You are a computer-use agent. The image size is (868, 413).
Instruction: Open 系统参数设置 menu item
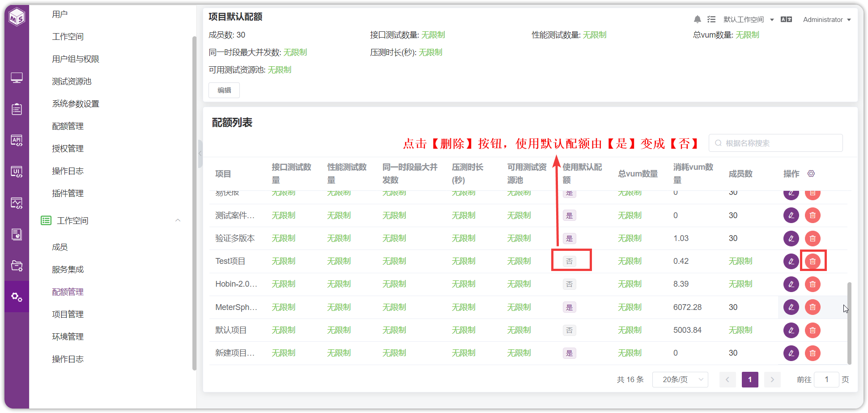(76, 104)
